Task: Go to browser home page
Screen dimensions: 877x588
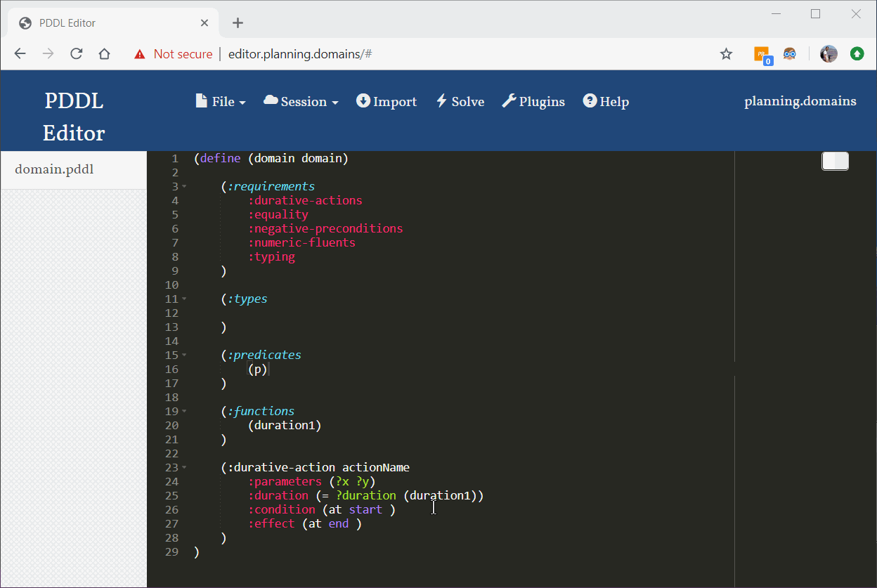Action: [104, 54]
